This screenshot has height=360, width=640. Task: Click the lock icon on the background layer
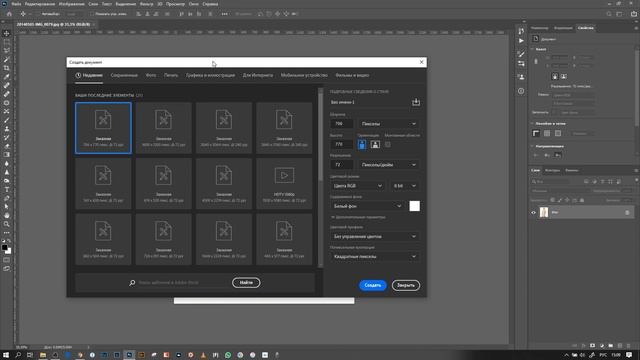[627, 212]
